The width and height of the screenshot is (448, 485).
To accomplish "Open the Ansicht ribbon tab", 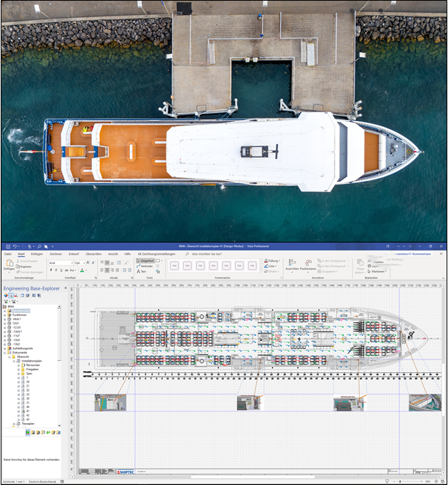I will click(x=113, y=254).
